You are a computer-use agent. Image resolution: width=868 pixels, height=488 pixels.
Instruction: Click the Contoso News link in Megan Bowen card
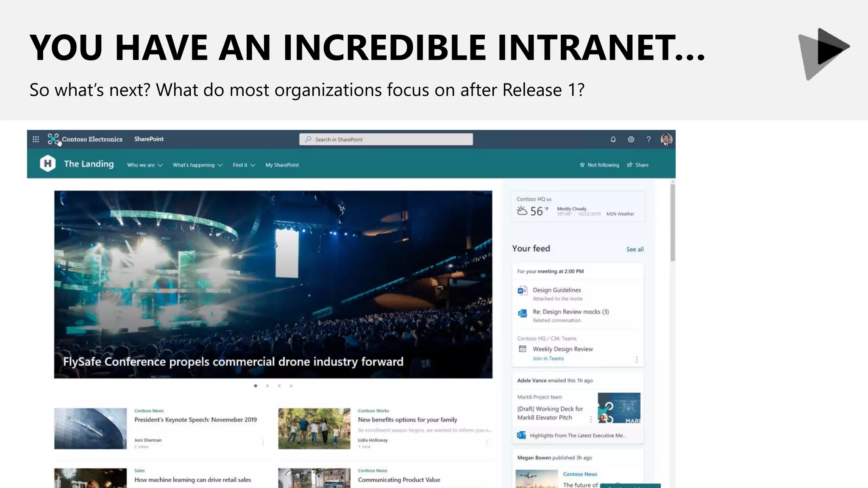(580, 474)
